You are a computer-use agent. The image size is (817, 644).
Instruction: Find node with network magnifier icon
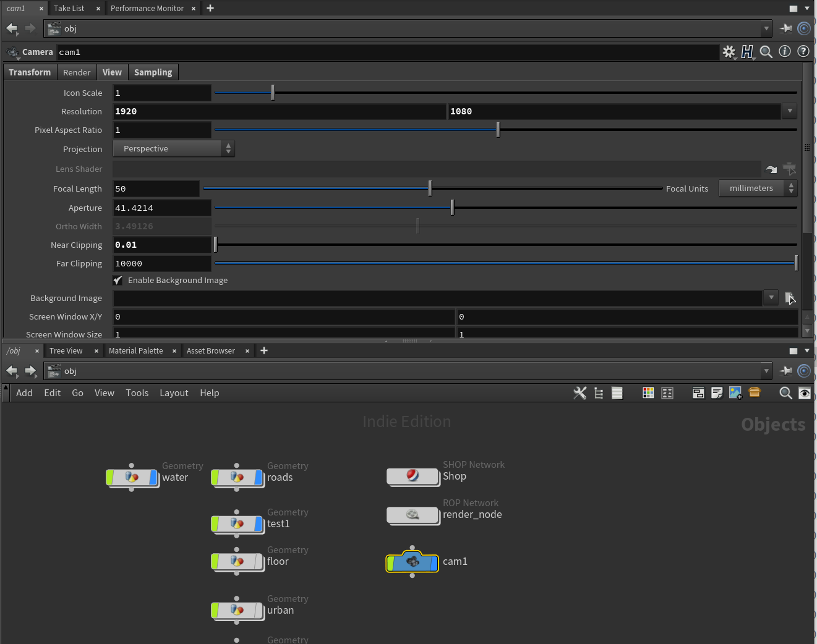tap(786, 393)
